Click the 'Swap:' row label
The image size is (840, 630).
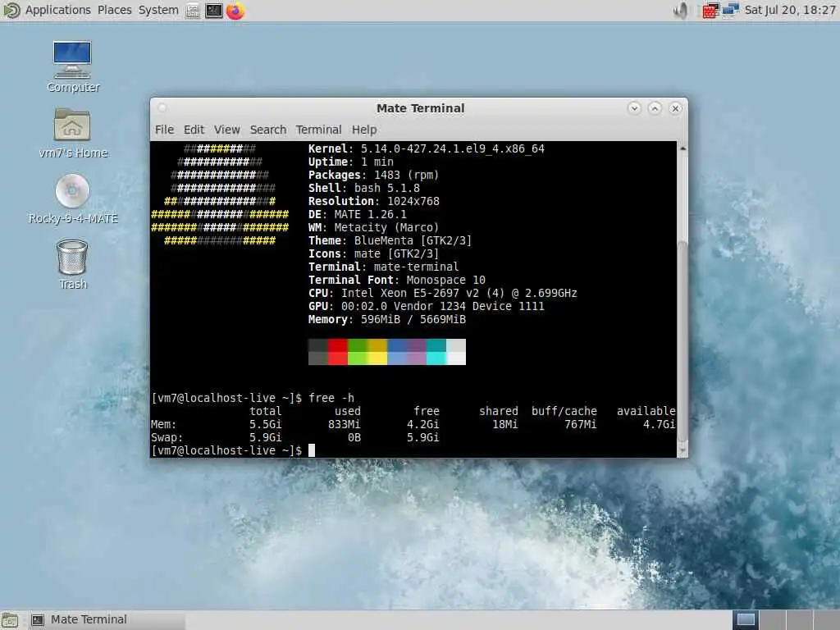click(x=167, y=438)
